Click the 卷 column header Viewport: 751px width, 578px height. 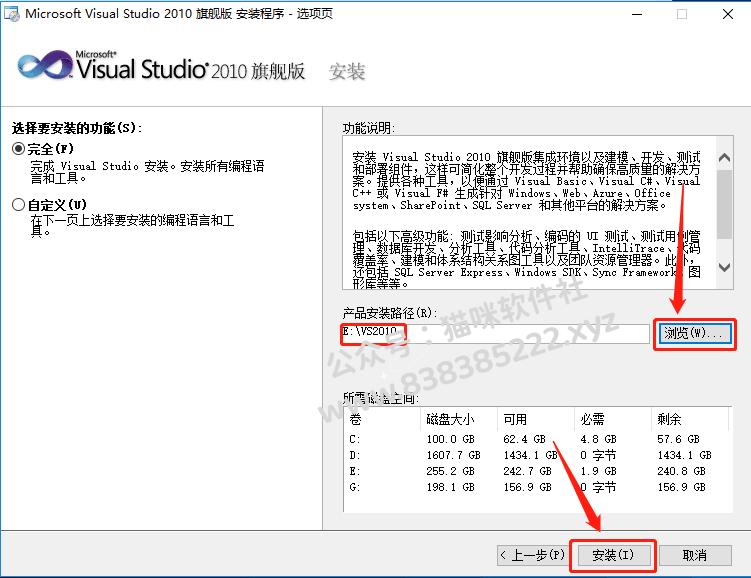[382, 419]
